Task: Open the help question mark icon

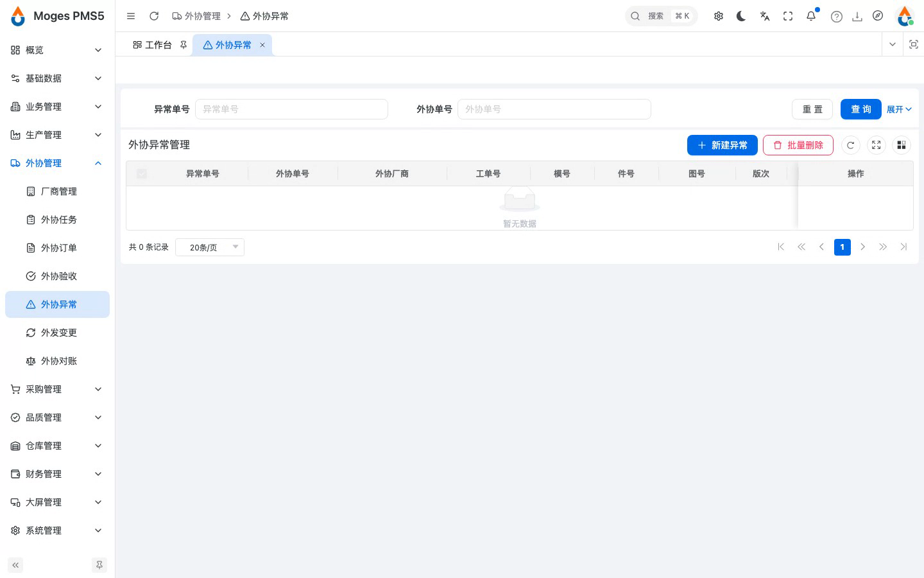Action: tap(837, 17)
